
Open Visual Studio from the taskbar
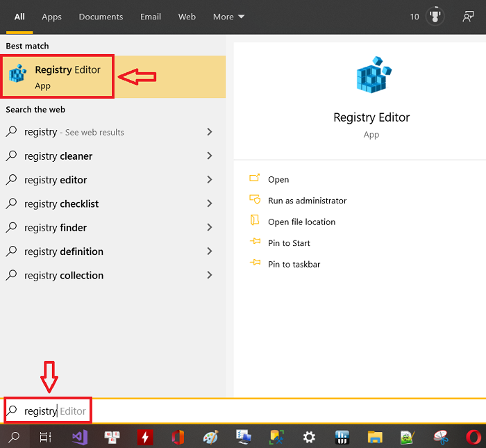pos(80,437)
